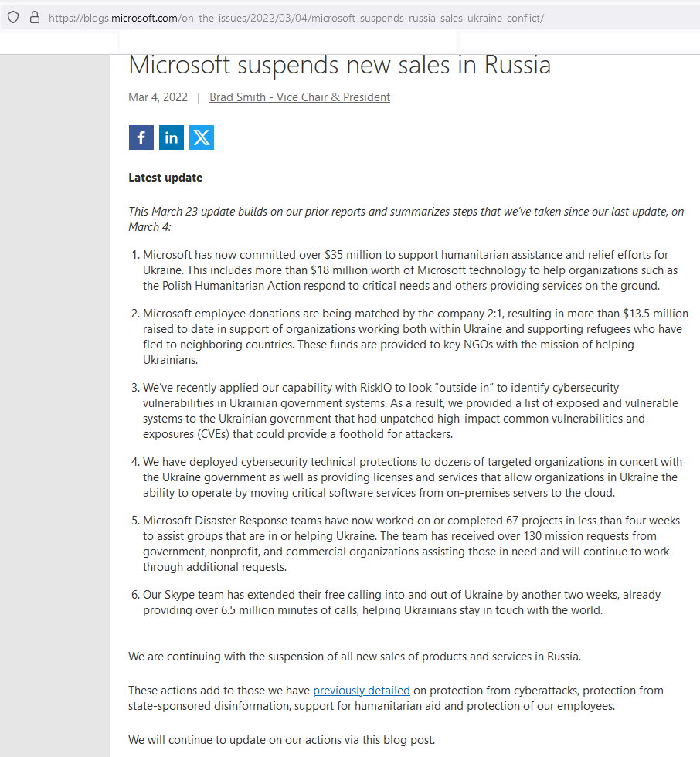Click the Mar 4, 2022 publish date
The width and height of the screenshot is (700, 757).
tap(158, 97)
